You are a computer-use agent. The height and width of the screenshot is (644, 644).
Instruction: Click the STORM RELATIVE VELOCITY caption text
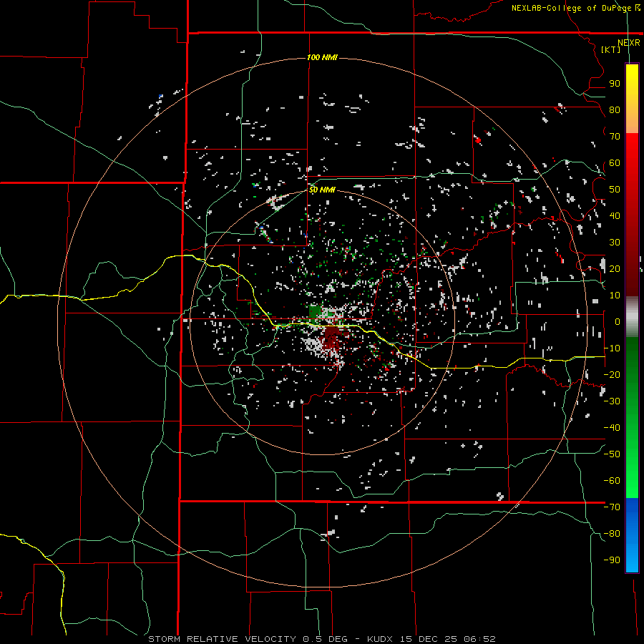pos(222,639)
